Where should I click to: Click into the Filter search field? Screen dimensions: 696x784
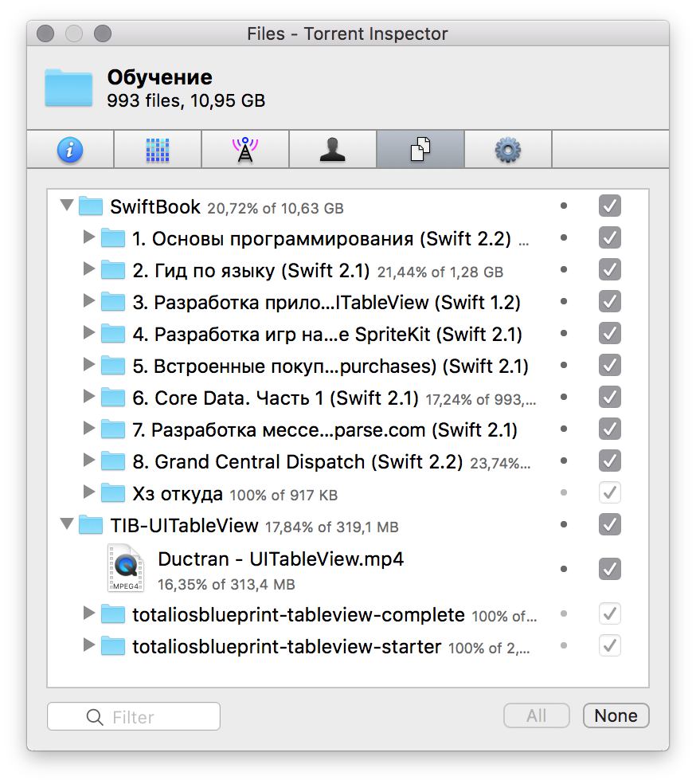[x=134, y=716]
